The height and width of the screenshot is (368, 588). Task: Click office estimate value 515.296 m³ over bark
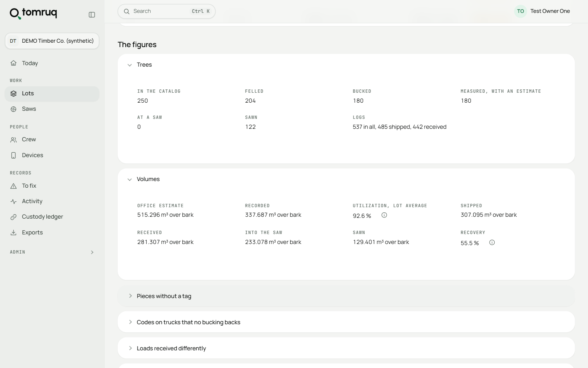click(x=165, y=215)
